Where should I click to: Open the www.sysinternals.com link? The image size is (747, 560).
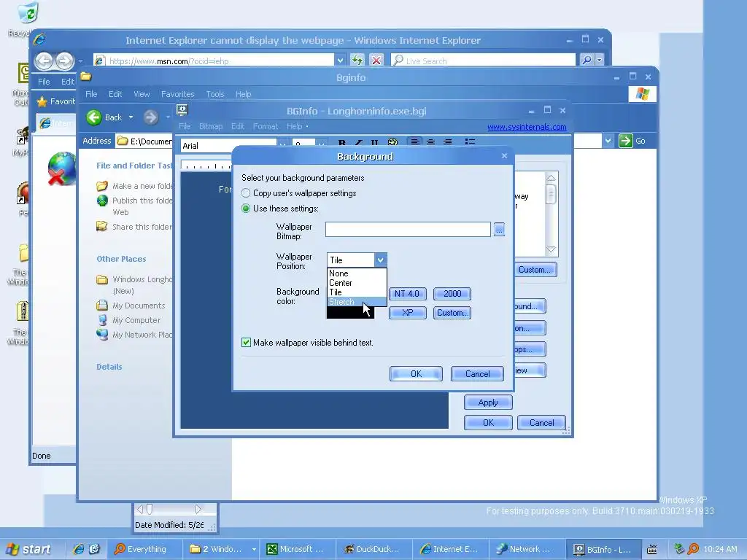coord(527,127)
